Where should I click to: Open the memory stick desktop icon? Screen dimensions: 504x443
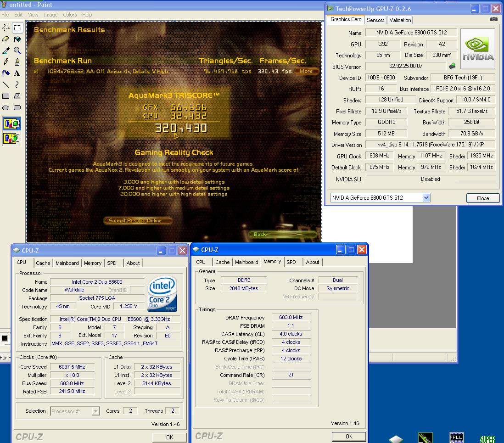coord(425,438)
